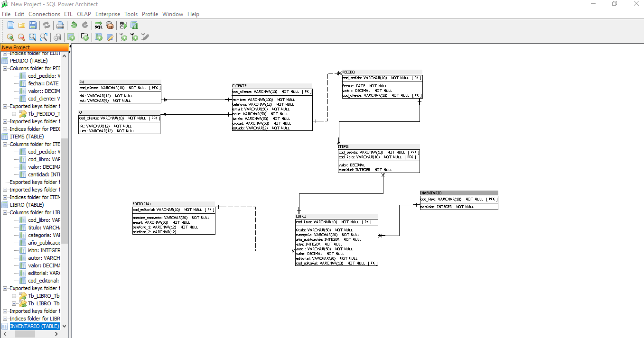Open the OLAP menu

click(84, 14)
